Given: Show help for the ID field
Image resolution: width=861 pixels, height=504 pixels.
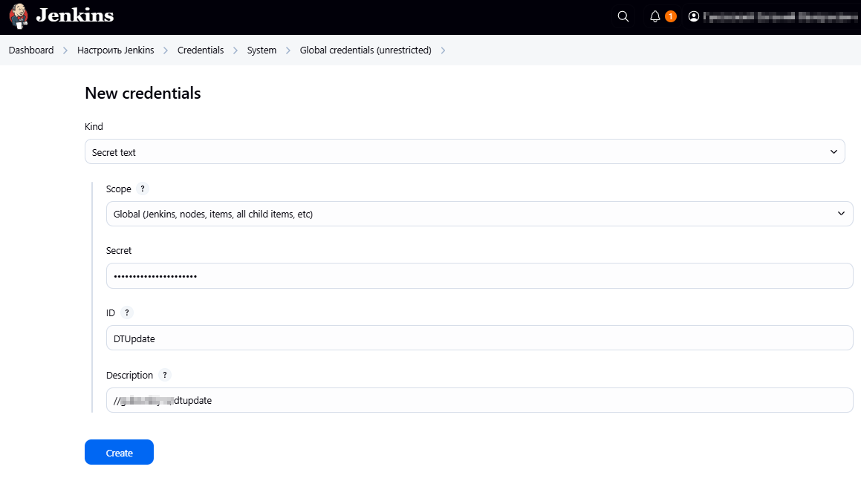Looking at the screenshot, I should click(127, 312).
